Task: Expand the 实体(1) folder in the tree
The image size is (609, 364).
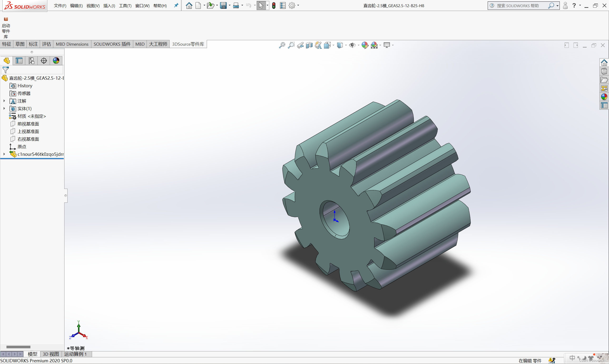Action: (x=4, y=108)
